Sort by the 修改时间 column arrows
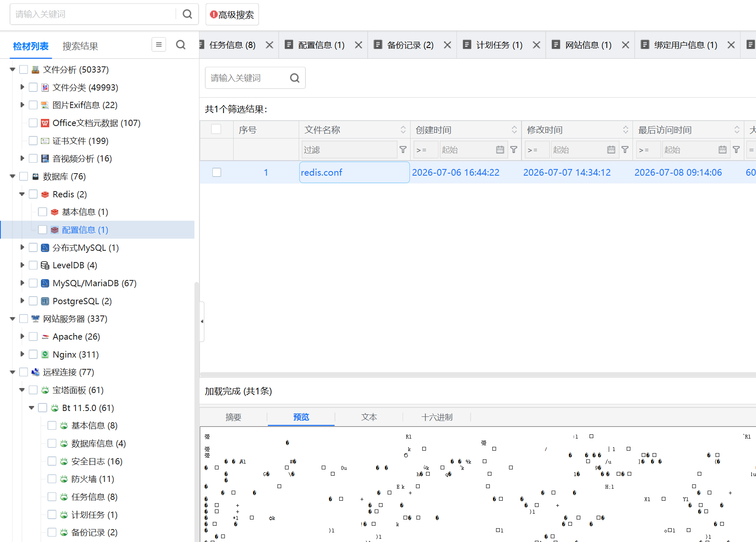This screenshot has height=542, width=756. point(625,130)
